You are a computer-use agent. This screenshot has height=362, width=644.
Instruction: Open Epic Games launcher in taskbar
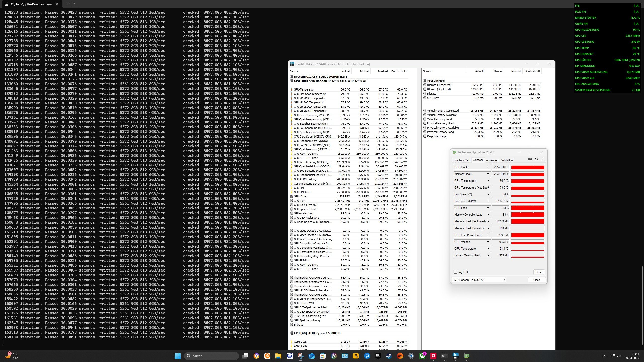click(x=378, y=356)
